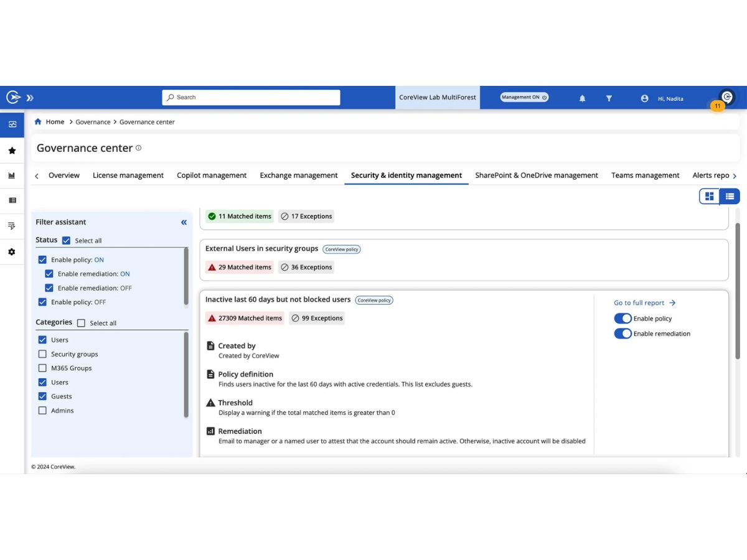Viewport: 747px width, 560px height.
Task: Click into the Search field
Action: tap(251, 97)
